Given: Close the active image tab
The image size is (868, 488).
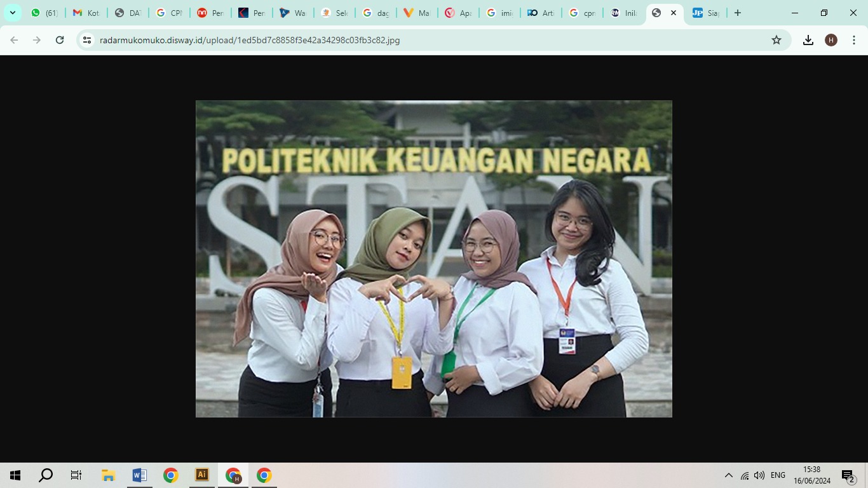Looking at the screenshot, I should click(x=674, y=13).
